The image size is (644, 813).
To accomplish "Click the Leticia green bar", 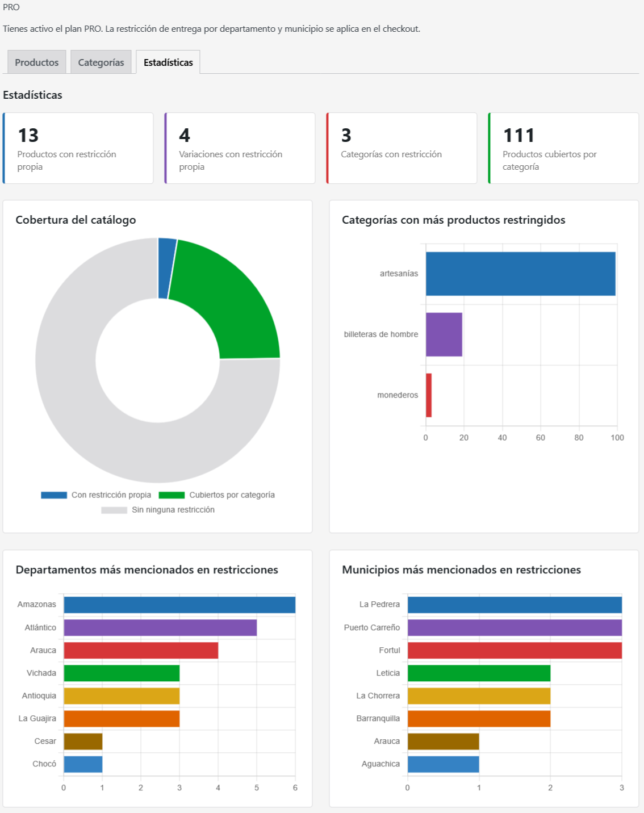I will tap(479, 673).
